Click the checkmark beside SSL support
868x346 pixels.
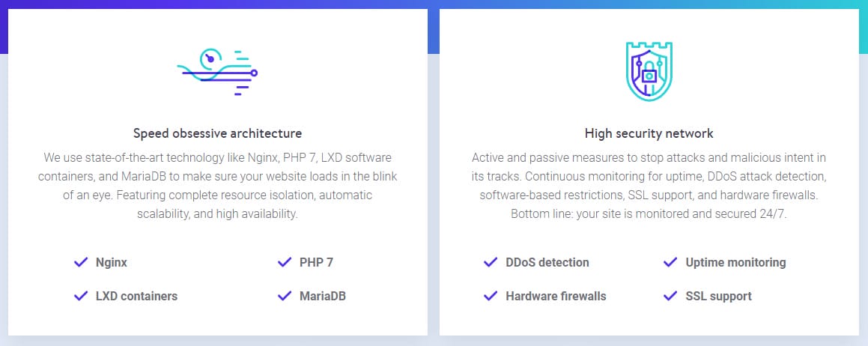pyautogui.click(x=670, y=296)
